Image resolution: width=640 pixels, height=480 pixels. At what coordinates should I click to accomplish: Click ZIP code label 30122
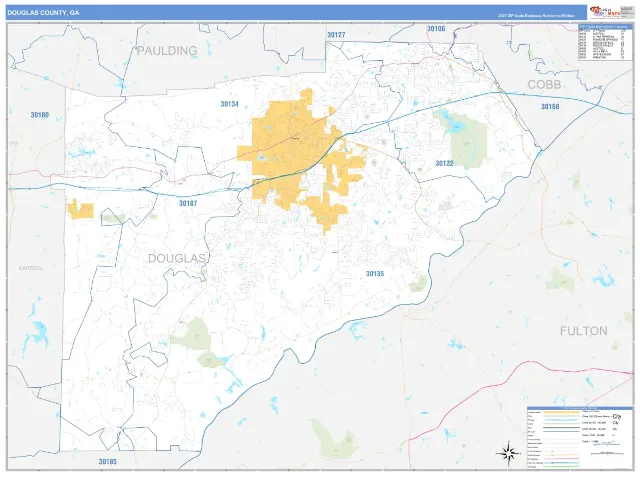[x=444, y=163]
